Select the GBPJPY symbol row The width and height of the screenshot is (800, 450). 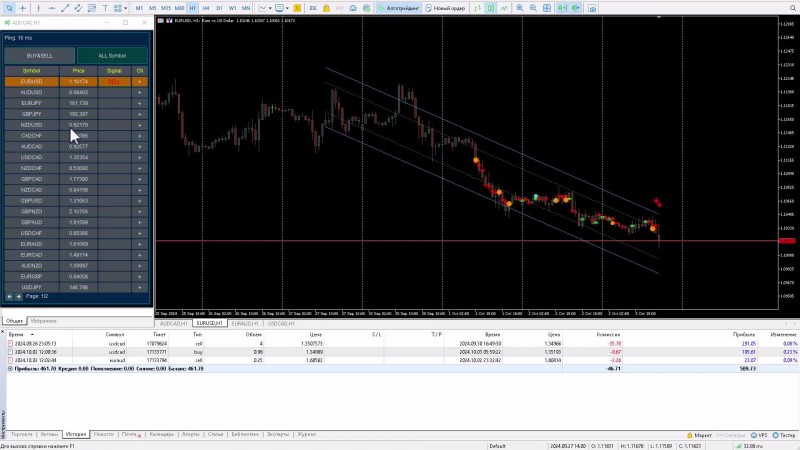76,114
